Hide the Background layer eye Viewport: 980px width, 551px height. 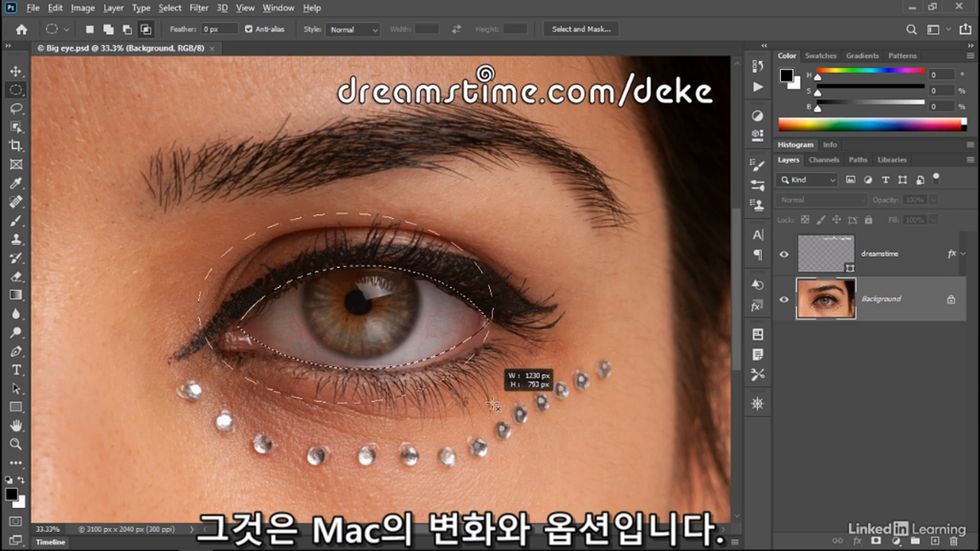point(784,299)
